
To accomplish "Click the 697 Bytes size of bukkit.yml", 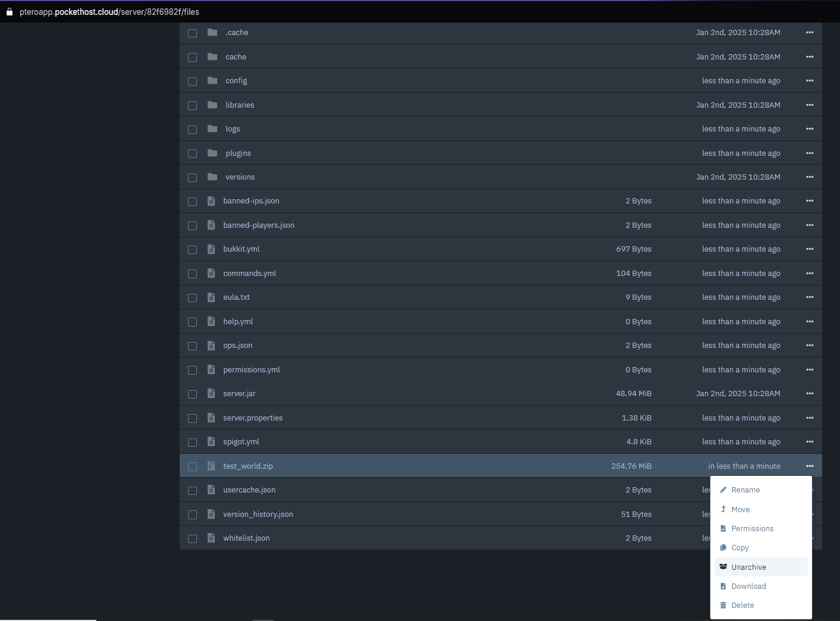I will [634, 249].
